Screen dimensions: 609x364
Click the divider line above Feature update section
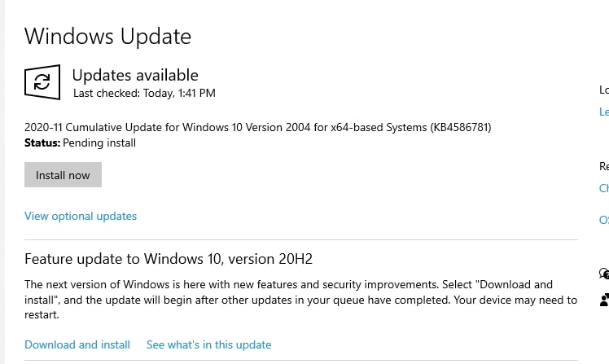[301, 240]
